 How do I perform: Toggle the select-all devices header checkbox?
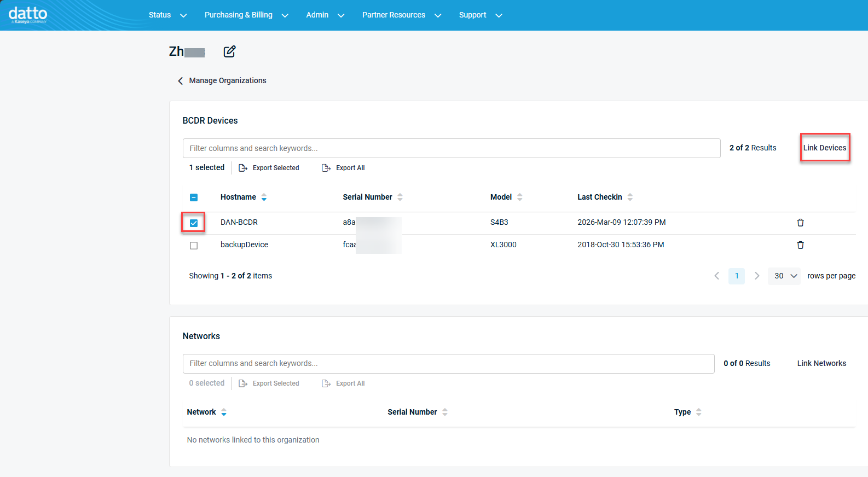[x=194, y=197]
